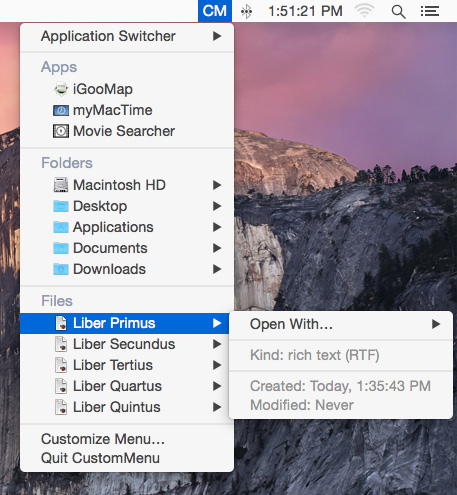457x495 pixels.
Task: Expand the Application Switcher submenu arrow
Action: tap(217, 36)
